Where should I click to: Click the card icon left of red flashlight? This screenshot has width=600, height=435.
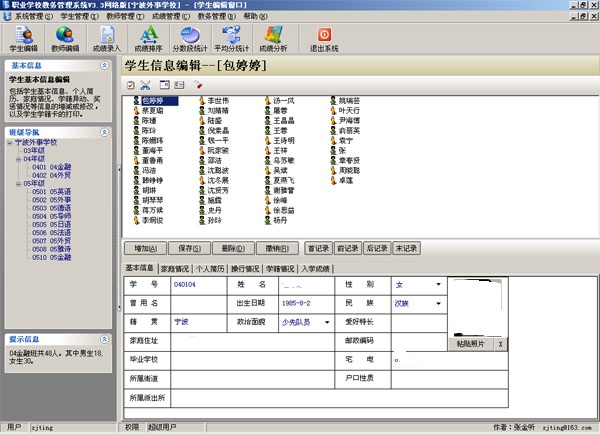[179, 85]
